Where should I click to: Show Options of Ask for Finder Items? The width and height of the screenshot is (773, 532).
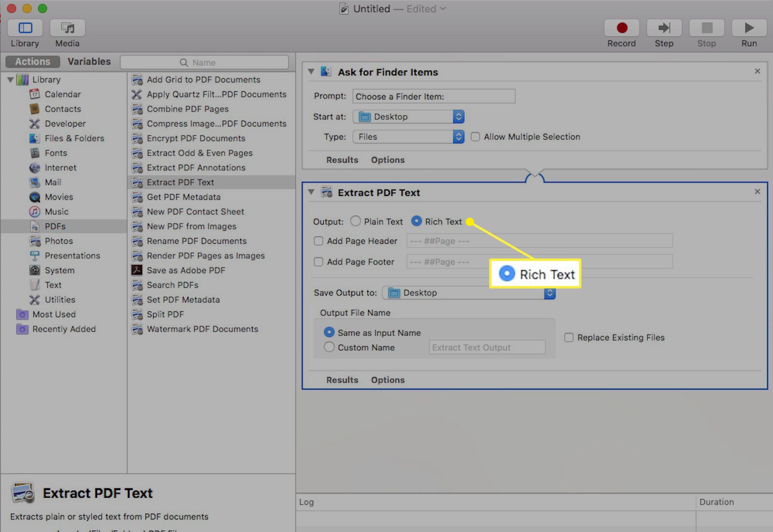point(388,160)
